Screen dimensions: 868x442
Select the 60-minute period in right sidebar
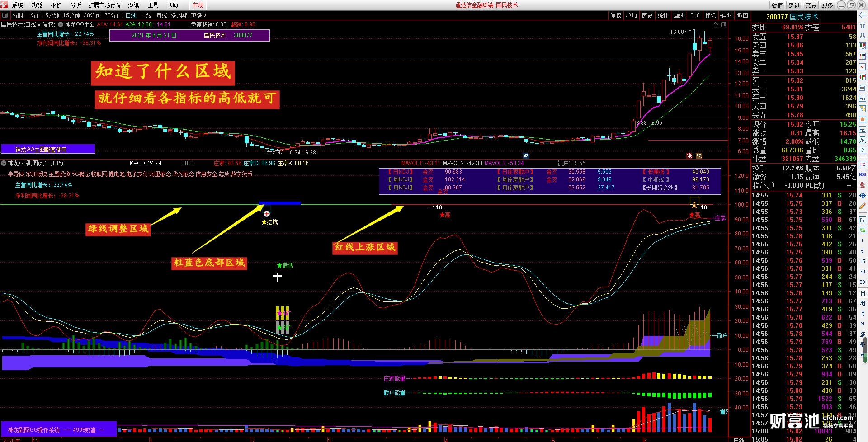coord(862,282)
